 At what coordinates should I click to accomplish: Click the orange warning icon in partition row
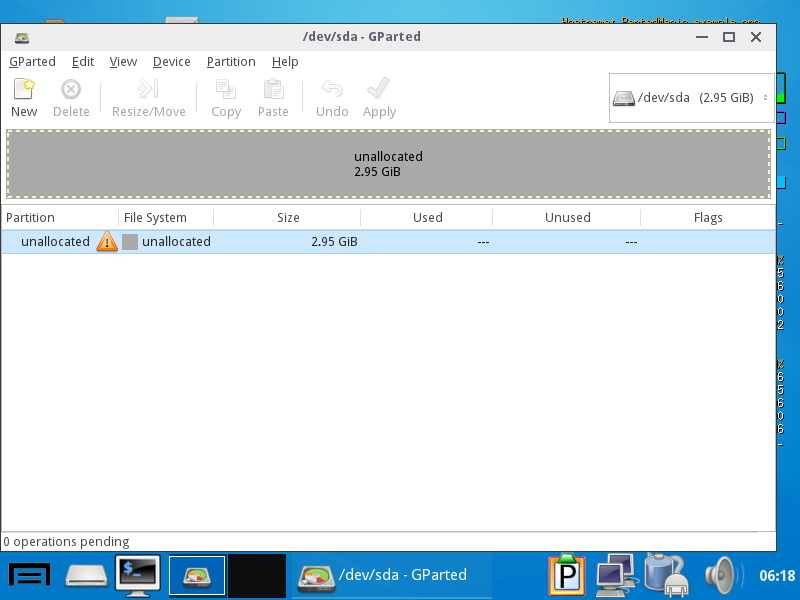tap(107, 241)
